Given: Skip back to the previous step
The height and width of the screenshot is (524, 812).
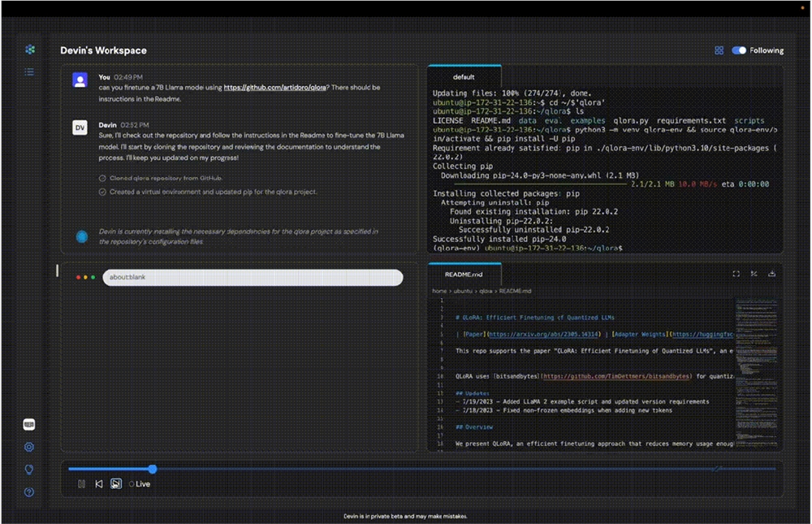Looking at the screenshot, I should 98,484.
